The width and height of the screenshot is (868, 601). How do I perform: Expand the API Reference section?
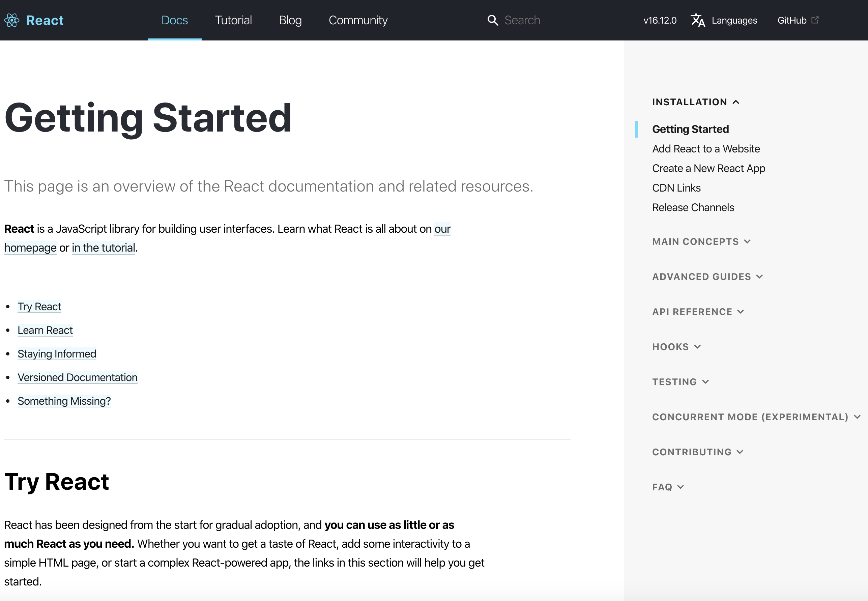(x=698, y=311)
